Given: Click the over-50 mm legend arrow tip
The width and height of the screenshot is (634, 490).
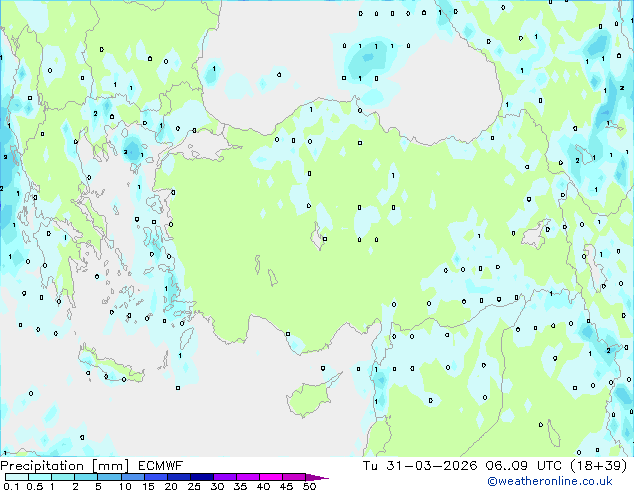Looking at the screenshot, I should tap(317, 477).
